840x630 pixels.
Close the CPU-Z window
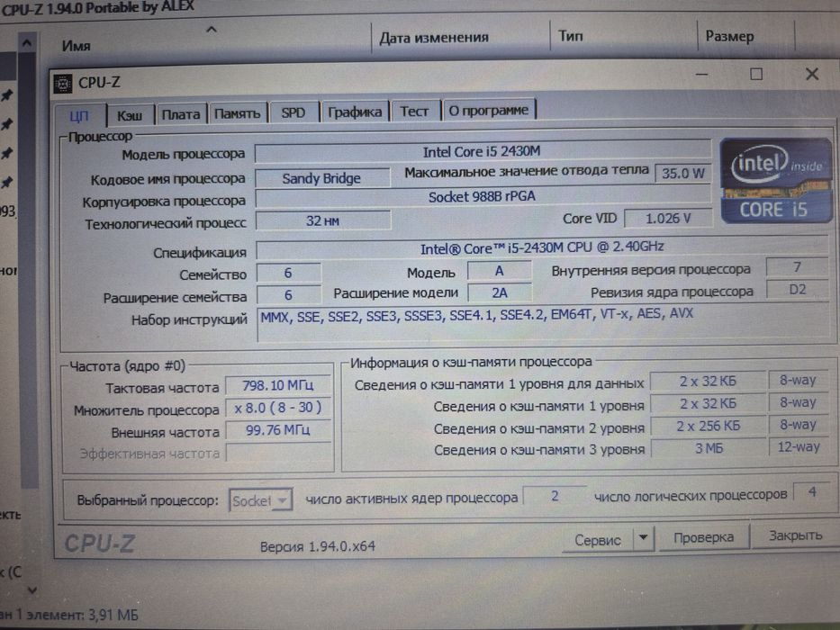[812, 74]
